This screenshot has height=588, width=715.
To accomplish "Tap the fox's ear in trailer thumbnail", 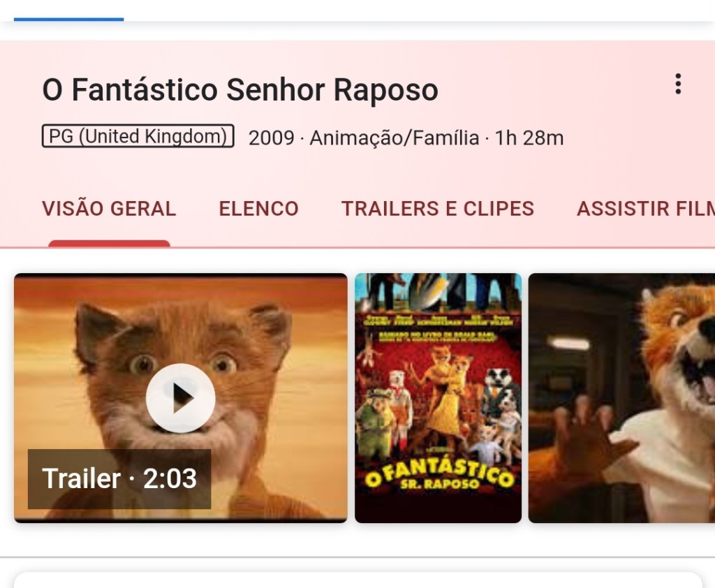I will tap(94, 328).
